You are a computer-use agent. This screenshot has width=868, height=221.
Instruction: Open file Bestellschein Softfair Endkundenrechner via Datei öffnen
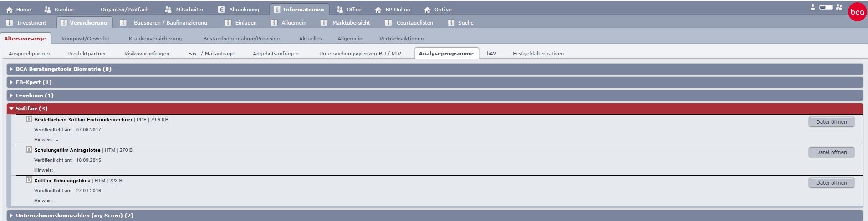(x=831, y=122)
